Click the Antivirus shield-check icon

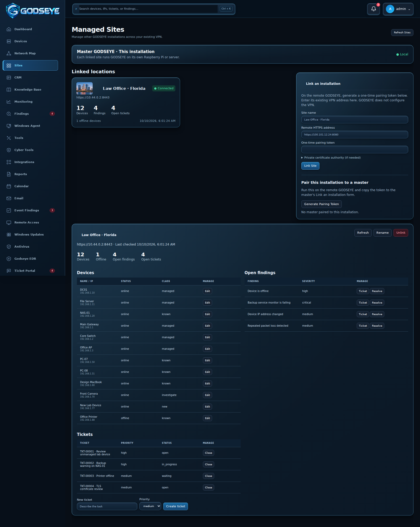(9, 247)
